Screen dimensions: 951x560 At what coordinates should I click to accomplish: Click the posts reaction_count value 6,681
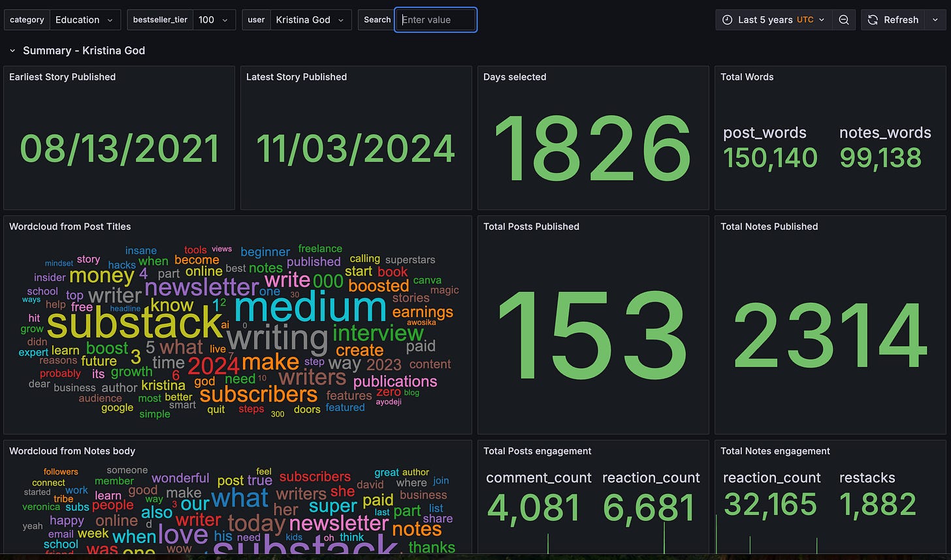649,508
